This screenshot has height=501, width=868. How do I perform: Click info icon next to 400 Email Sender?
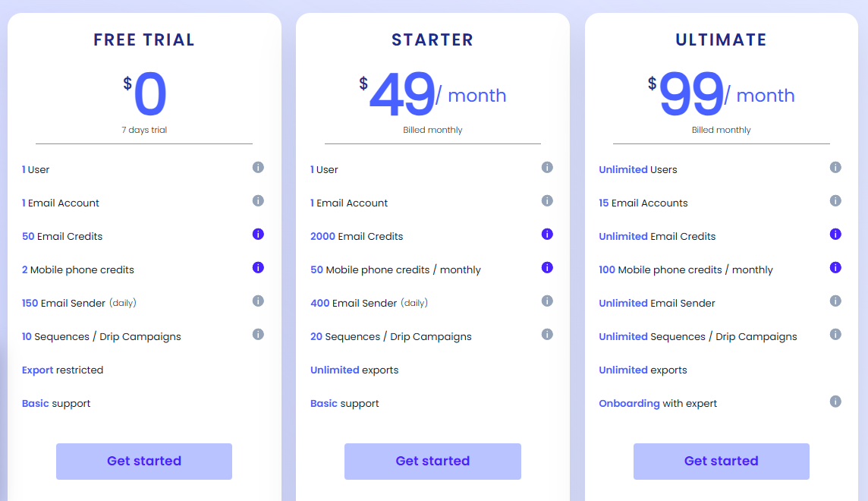pyautogui.click(x=547, y=301)
